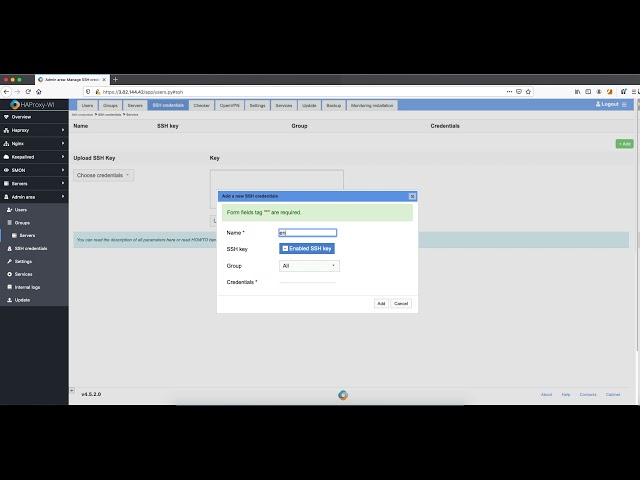Image resolution: width=640 pixels, height=480 pixels.
Task: Click the HAProxy-WI logo
Action: (33, 105)
